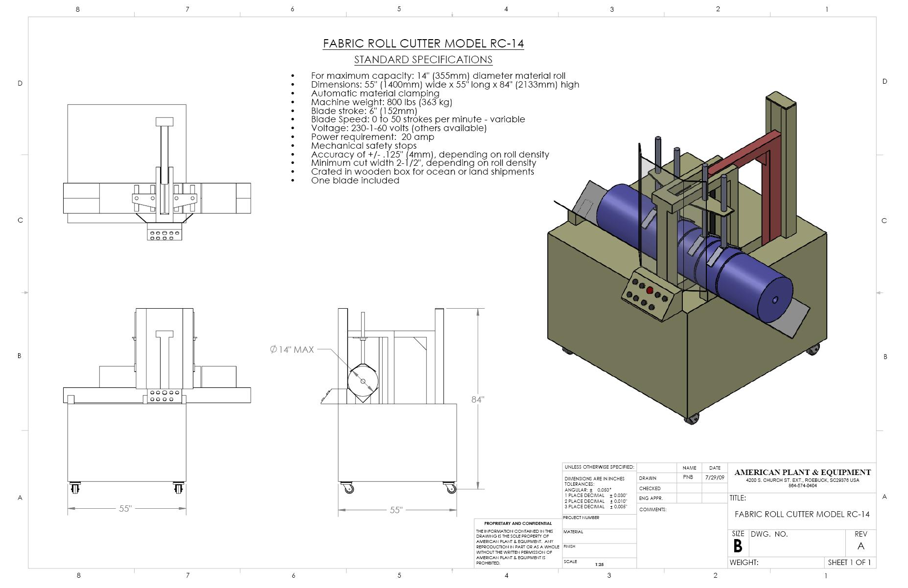Select the 55" dimension below the side view
This screenshot has width=908, height=588.
click(396, 510)
